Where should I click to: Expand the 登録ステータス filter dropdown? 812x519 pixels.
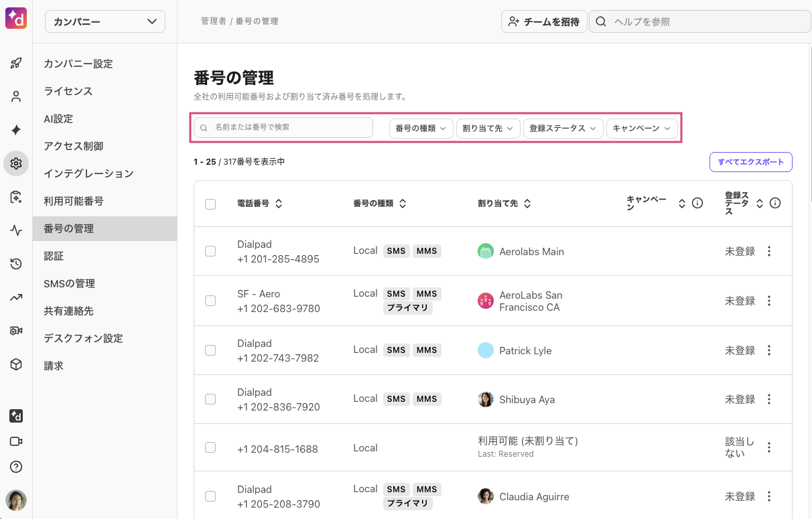tap(563, 128)
